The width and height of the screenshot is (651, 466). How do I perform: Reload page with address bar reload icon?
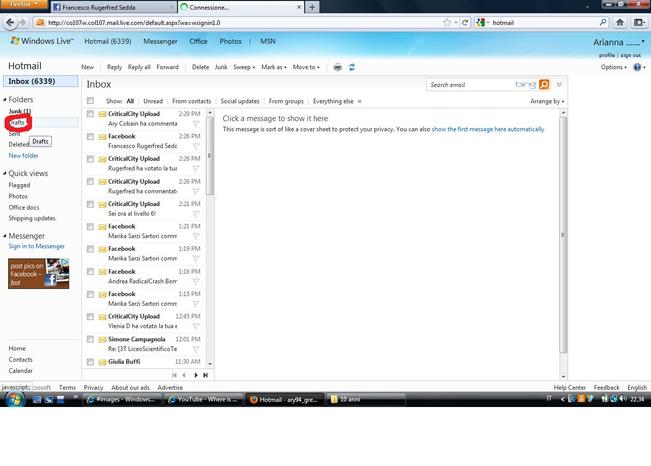(x=465, y=22)
